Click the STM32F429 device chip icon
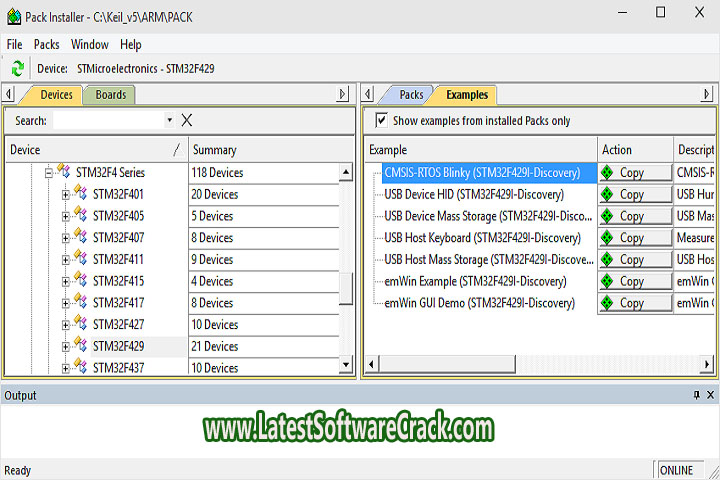Image resolution: width=720 pixels, height=480 pixels. click(x=80, y=346)
